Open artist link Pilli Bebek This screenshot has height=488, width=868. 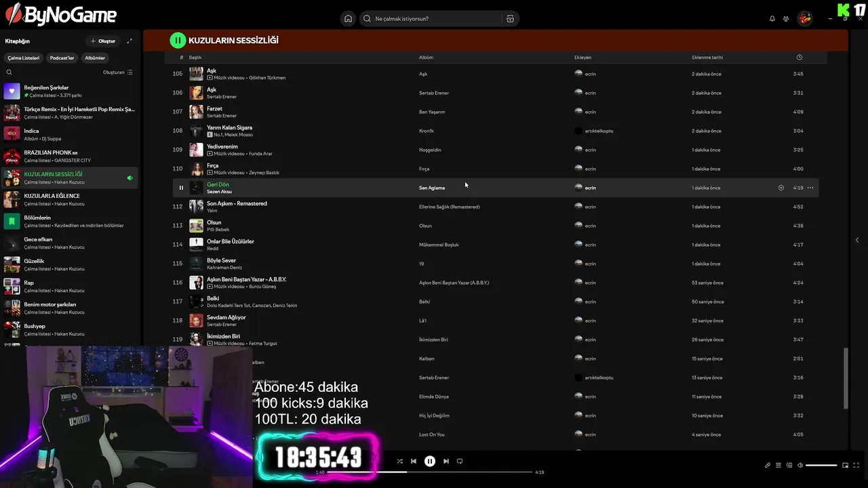coord(218,230)
